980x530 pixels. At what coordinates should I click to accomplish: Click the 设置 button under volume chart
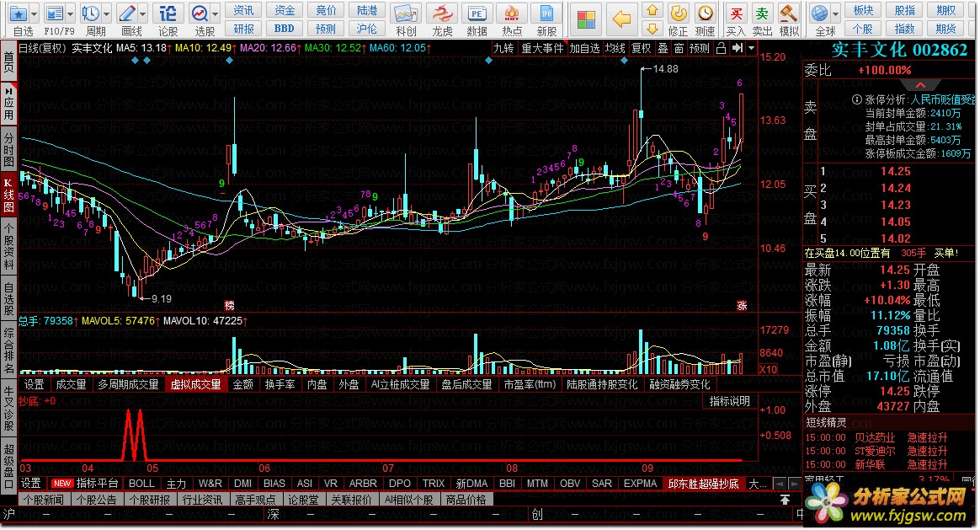(34, 384)
